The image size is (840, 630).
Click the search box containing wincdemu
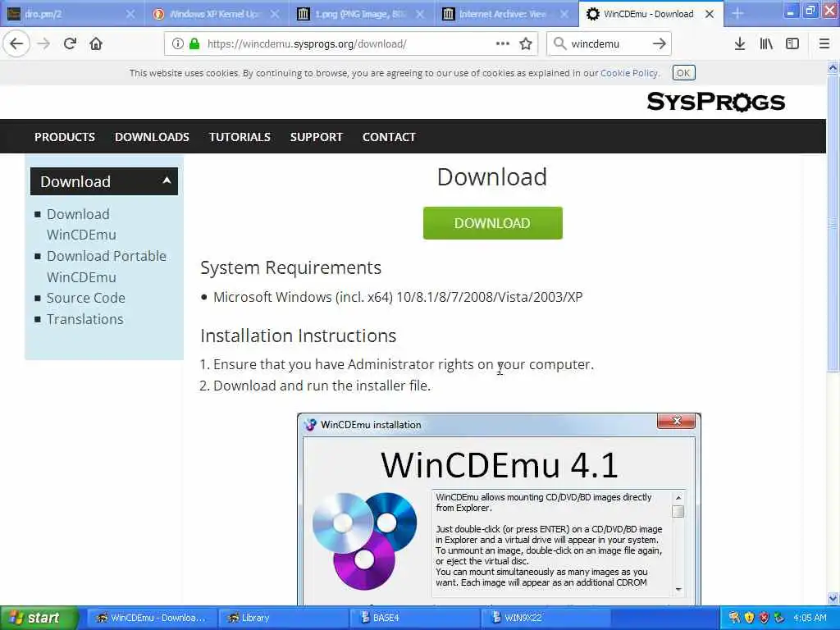pos(609,44)
